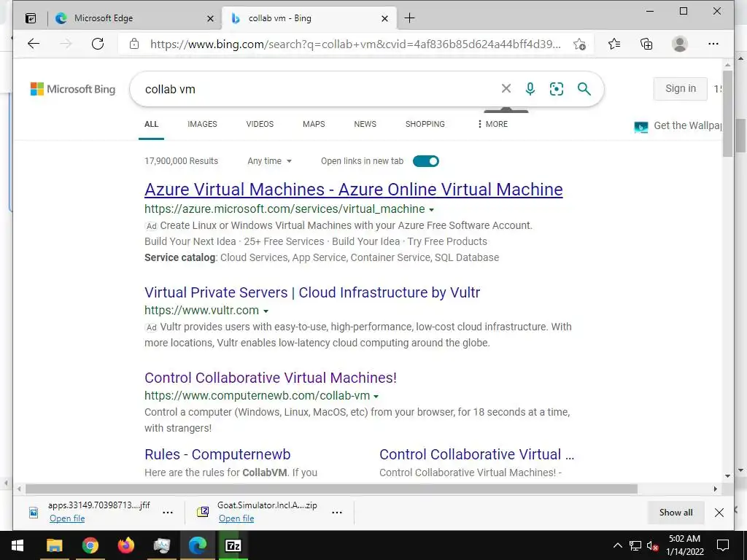This screenshot has height=560, width=747.
Task: Switch to the IMAGES tab
Action: click(202, 124)
